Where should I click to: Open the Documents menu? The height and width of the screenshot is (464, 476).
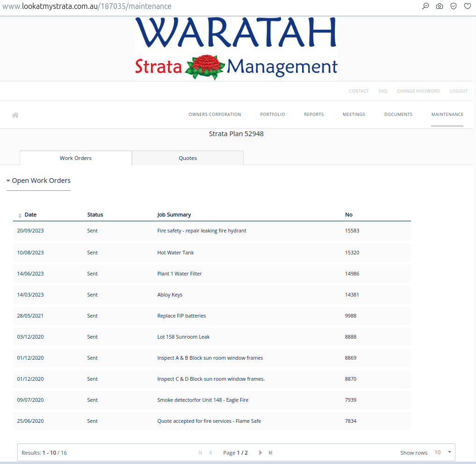tap(398, 115)
